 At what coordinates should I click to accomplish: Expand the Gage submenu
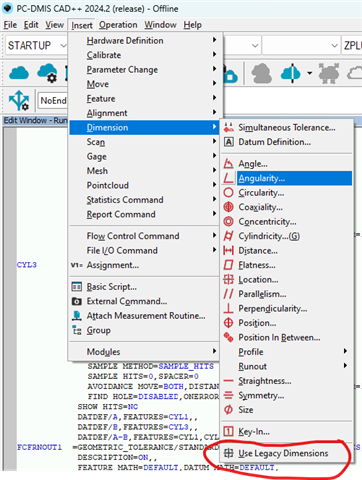[x=145, y=156]
